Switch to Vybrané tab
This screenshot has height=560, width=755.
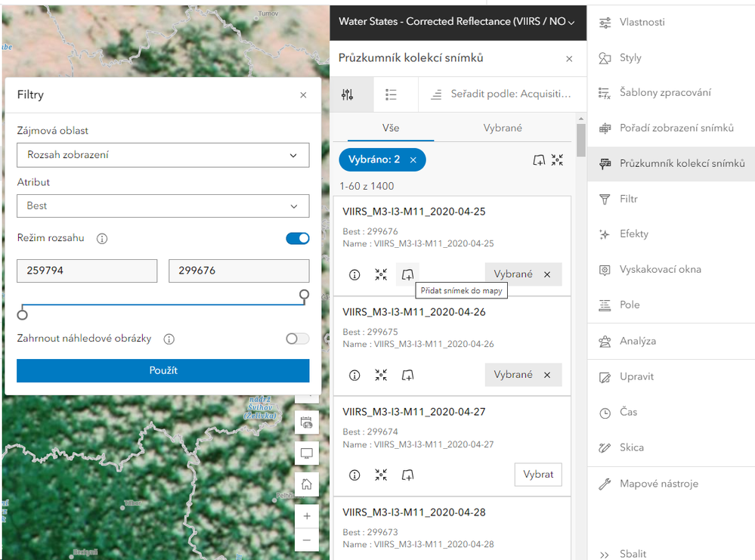point(503,128)
